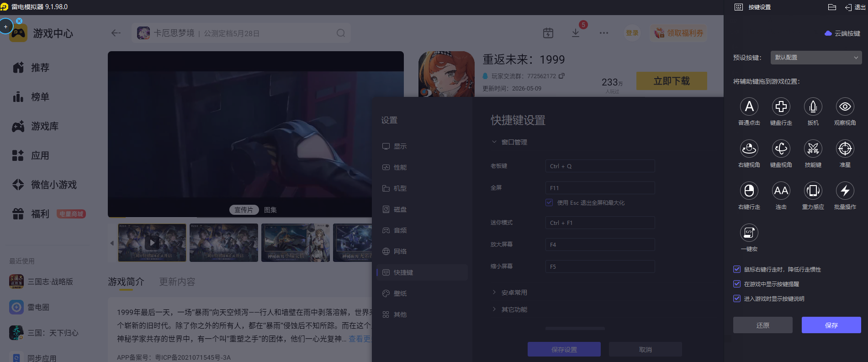Open 壁纸 settings category

tap(422, 293)
